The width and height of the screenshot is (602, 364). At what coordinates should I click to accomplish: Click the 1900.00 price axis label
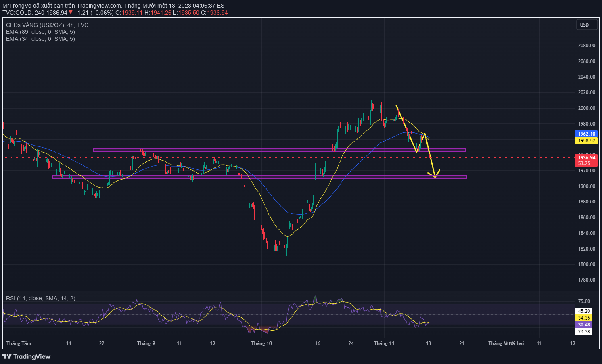(587, 186)
